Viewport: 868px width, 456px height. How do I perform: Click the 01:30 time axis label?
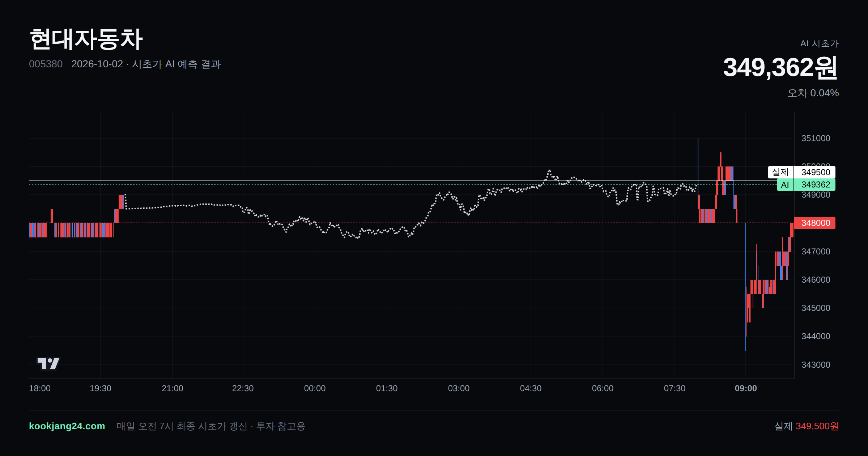click(x=387, y=388)
